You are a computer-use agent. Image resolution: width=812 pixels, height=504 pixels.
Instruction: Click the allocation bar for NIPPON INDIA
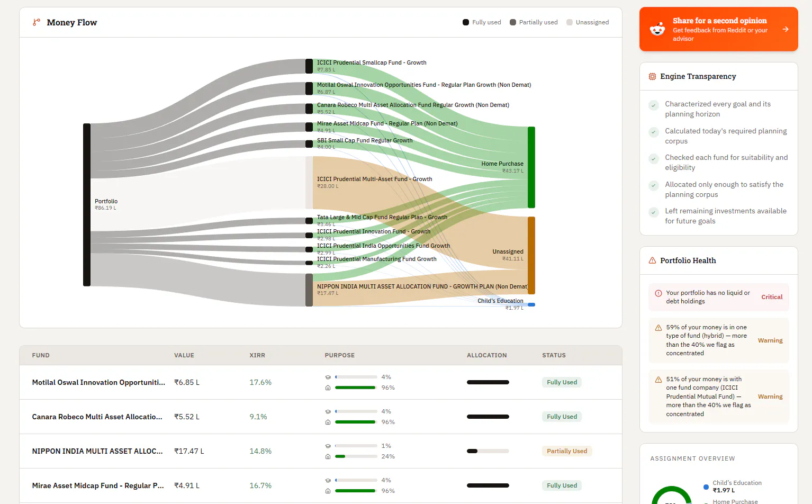488,451
